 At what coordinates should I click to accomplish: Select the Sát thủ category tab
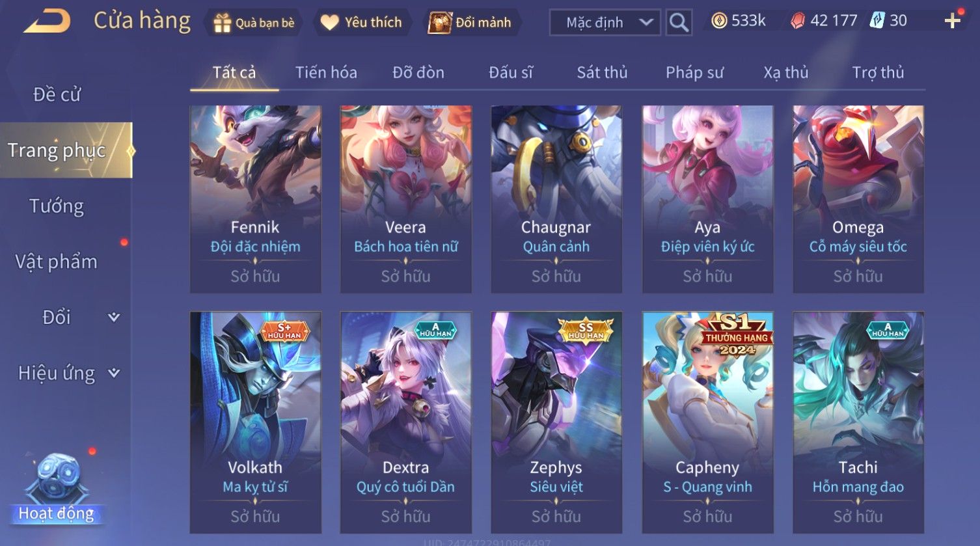click(x=602, y=72)
